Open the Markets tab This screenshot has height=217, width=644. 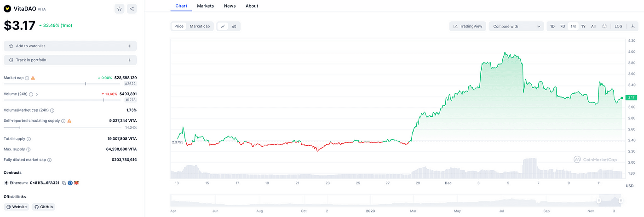coord(205,6)
